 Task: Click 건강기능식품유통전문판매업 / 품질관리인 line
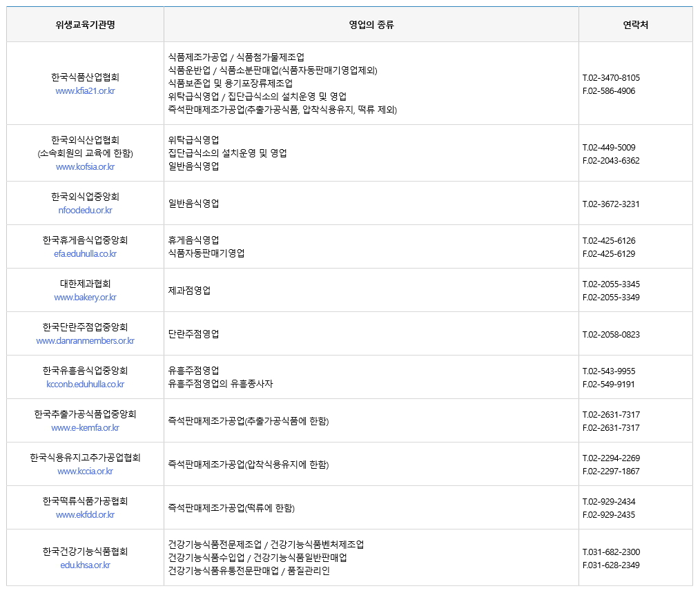[x=249, y=571]
